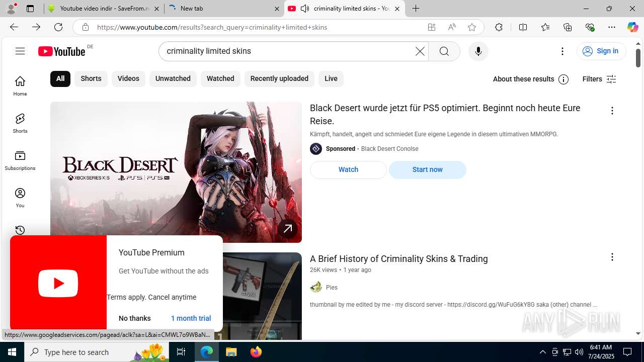Open Home in the sidebar
Screen dimensions: 644x362
pyautogui.click(x=20, y=85)
